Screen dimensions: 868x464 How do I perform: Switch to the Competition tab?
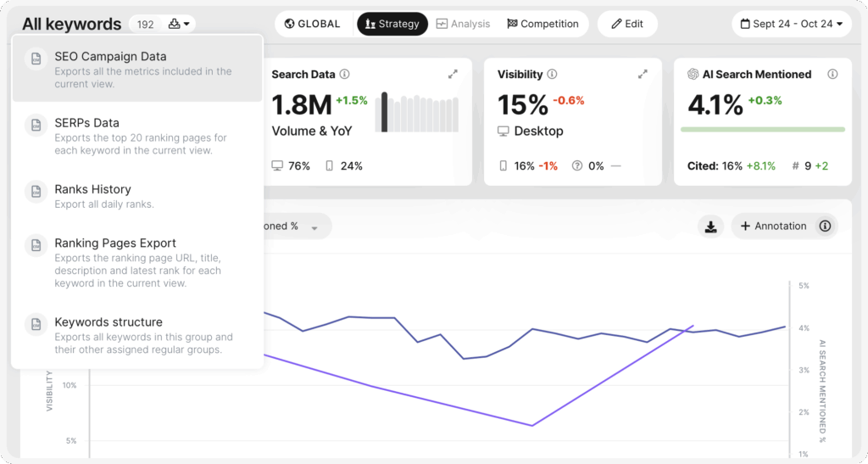[542, 24]
